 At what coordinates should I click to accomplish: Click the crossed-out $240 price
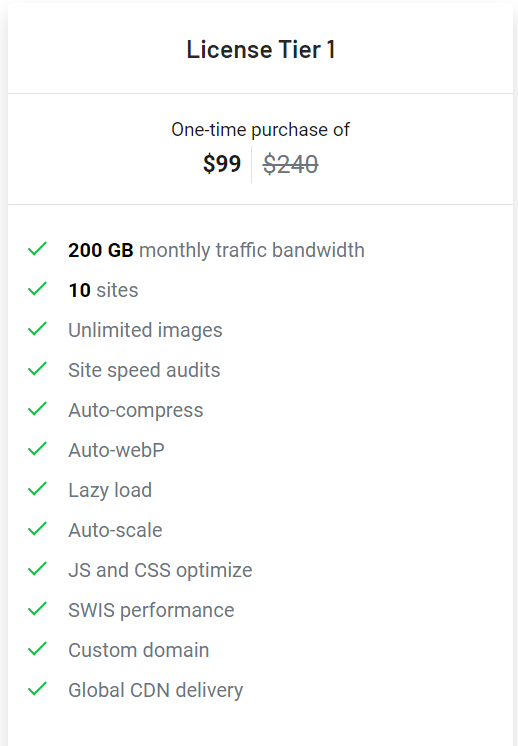coord(290,165)
